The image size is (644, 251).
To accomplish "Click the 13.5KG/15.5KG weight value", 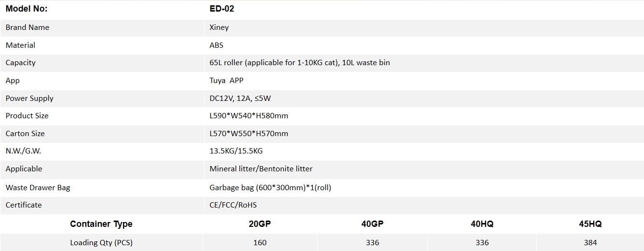I will 236,151.
